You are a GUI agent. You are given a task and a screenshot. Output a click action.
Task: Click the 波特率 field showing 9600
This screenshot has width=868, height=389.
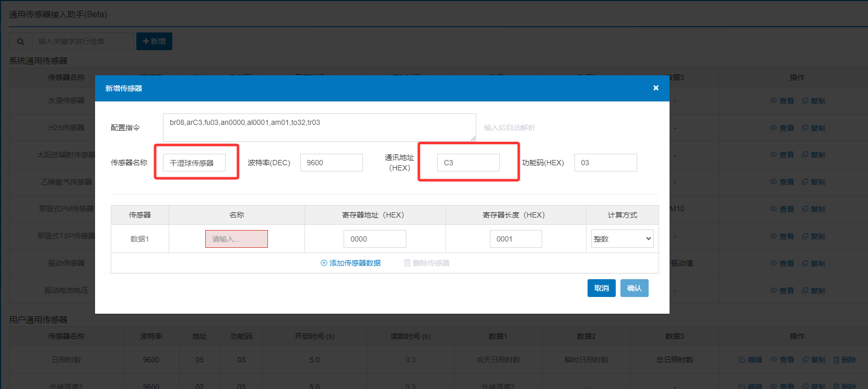[331, 163]
